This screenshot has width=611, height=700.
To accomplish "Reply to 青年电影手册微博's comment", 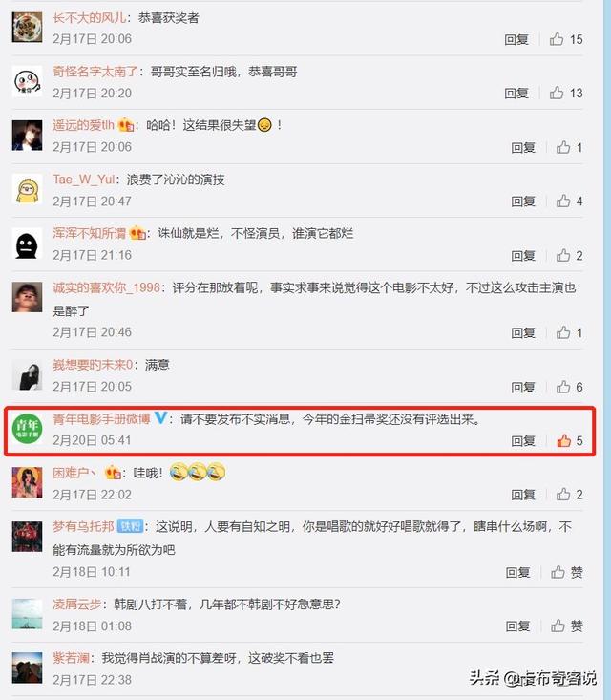I will [523, 441].
